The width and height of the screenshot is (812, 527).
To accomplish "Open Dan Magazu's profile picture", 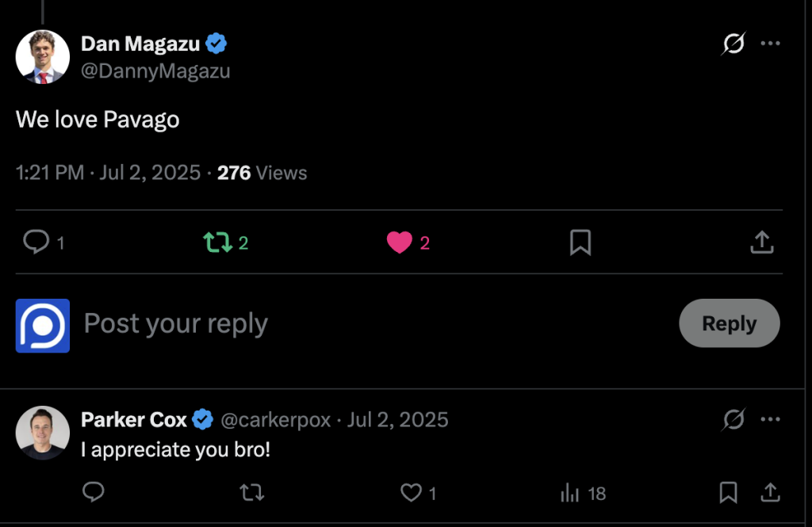I will click(x=43, y=57).
